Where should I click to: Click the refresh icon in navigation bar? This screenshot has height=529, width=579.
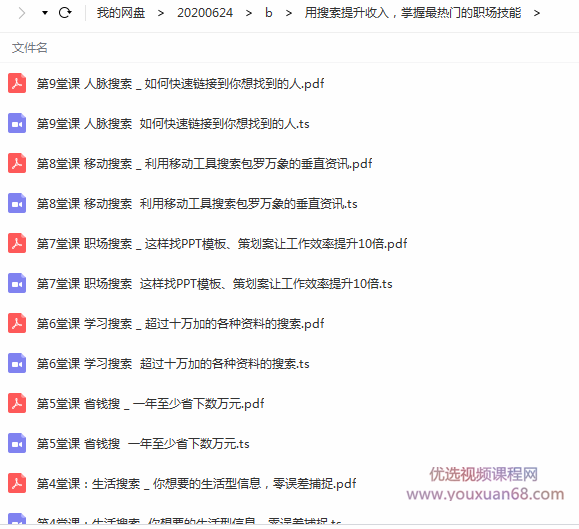pyautogui.click(x=65, y=13)
